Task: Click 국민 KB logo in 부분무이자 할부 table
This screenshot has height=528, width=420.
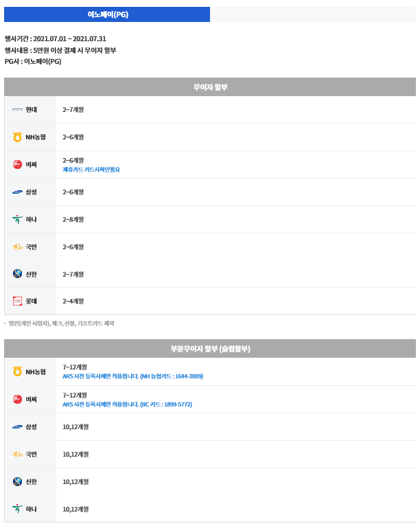Action: 18,455
